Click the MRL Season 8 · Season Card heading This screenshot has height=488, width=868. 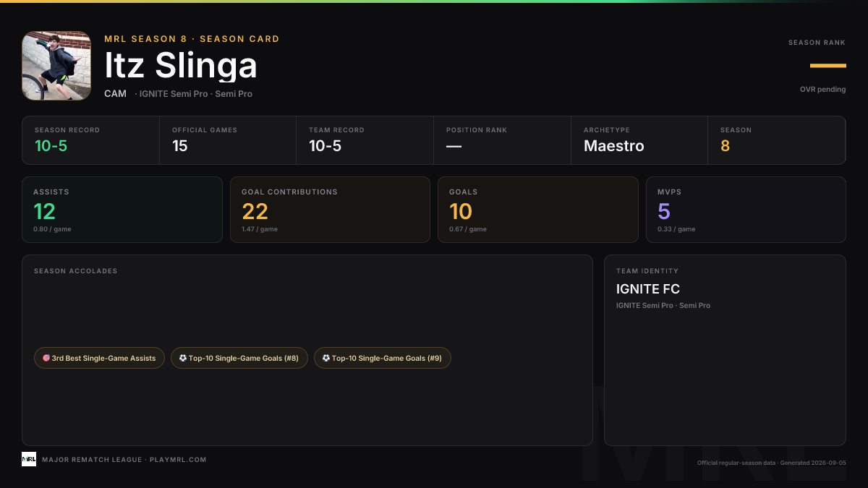(192, 39)
